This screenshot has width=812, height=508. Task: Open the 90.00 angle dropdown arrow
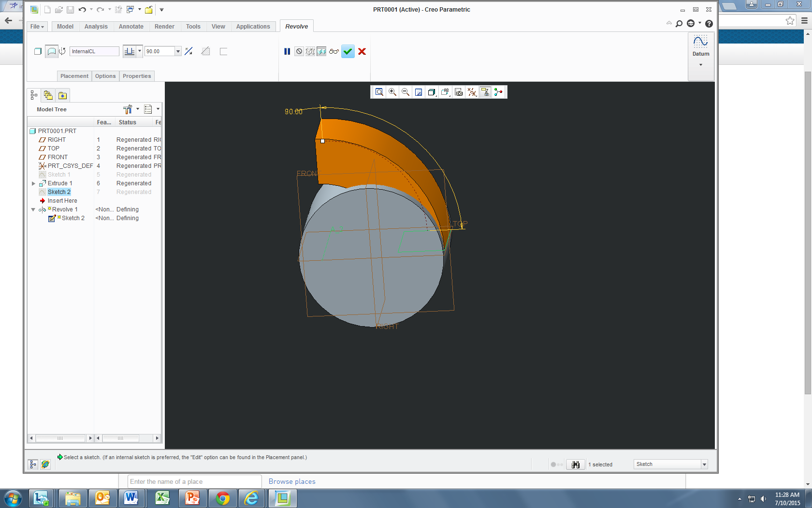[x=178, y=51]
